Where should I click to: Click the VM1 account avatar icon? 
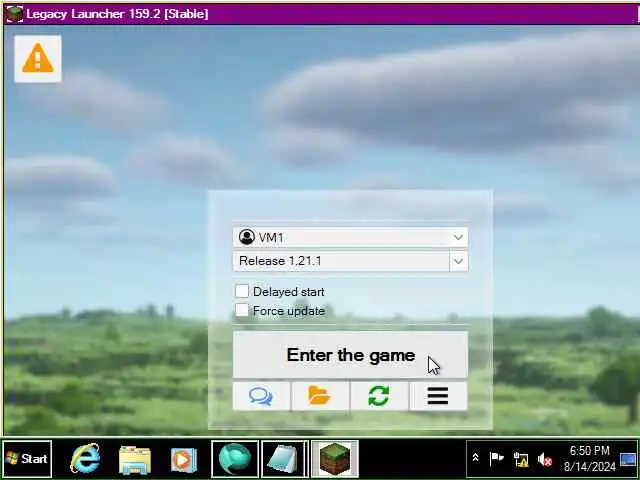pos(247,237)
